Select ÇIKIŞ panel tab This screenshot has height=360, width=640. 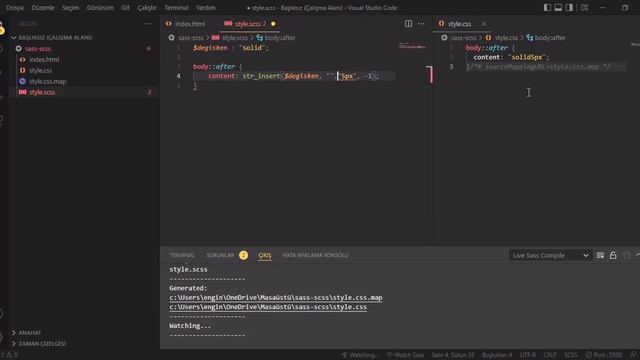[265, 255]
